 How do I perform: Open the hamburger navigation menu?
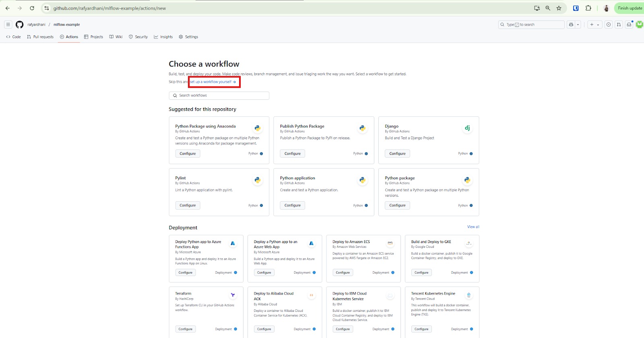8,25
